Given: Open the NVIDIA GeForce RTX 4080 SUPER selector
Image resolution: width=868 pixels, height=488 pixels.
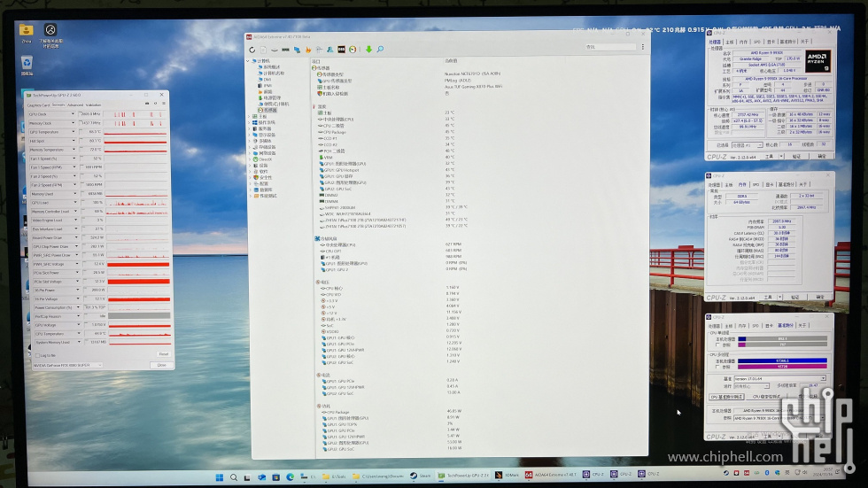Looking at the screenshot, I should 67,365.
